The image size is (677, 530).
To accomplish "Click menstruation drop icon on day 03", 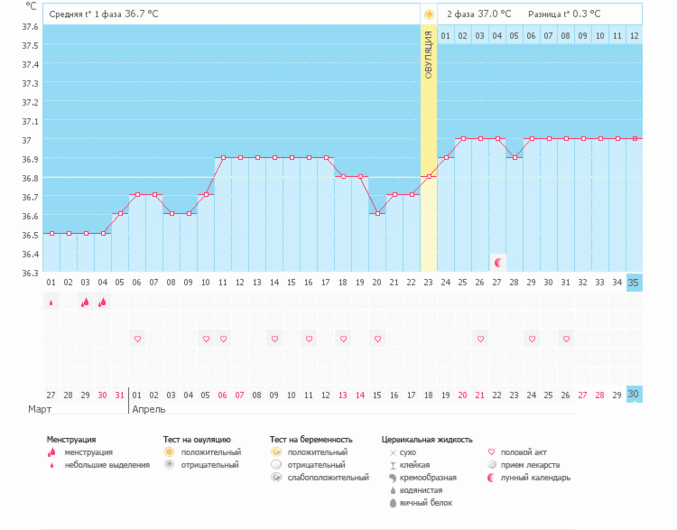I will (85, 302).
